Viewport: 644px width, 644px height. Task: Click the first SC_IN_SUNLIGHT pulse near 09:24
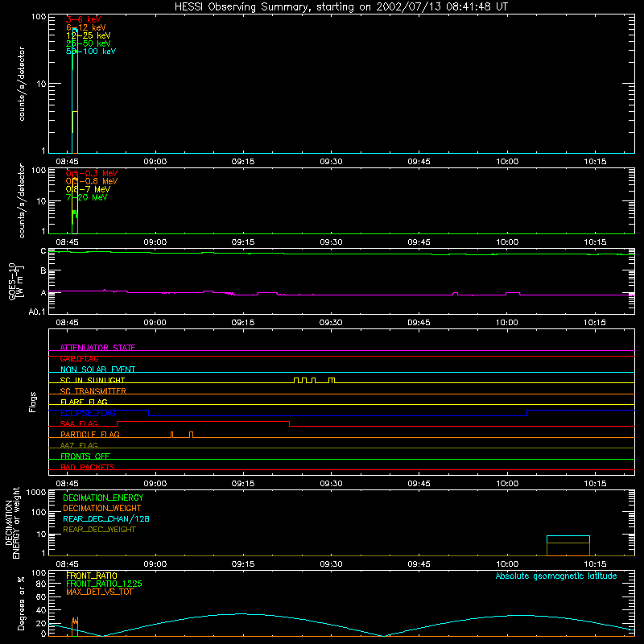(x=296, y=378)
